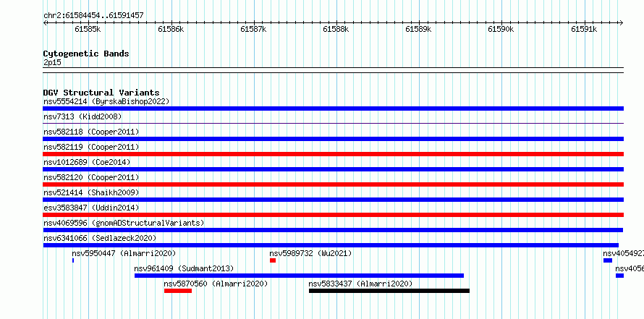The image size is (644, 319).
Task: Select the blue bar for nsv6341066
Action: (331, 245)
